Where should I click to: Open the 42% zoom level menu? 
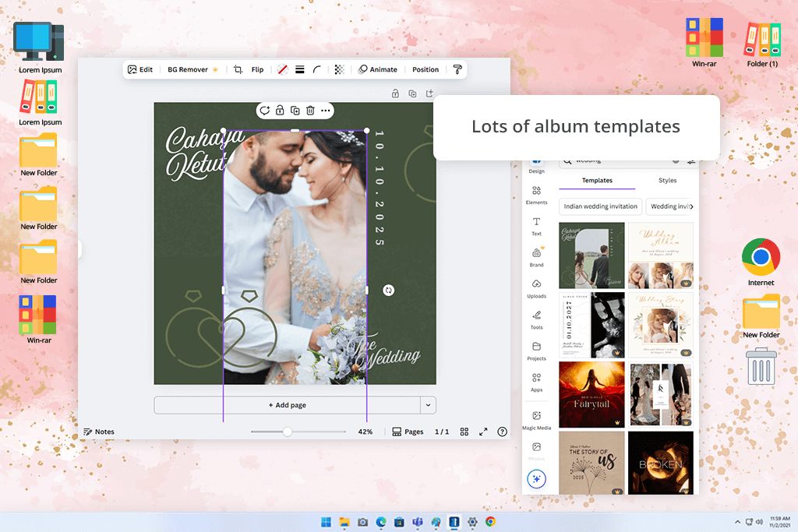pyautogui.click(x=365, y=432)
